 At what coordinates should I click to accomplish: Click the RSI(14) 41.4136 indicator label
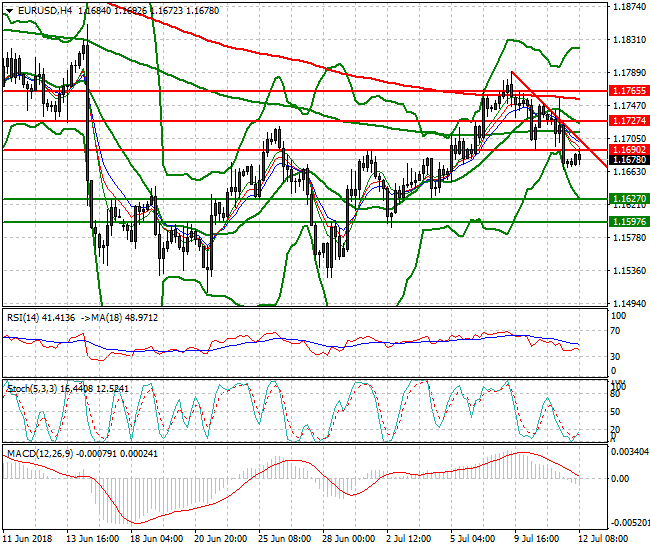41,318
